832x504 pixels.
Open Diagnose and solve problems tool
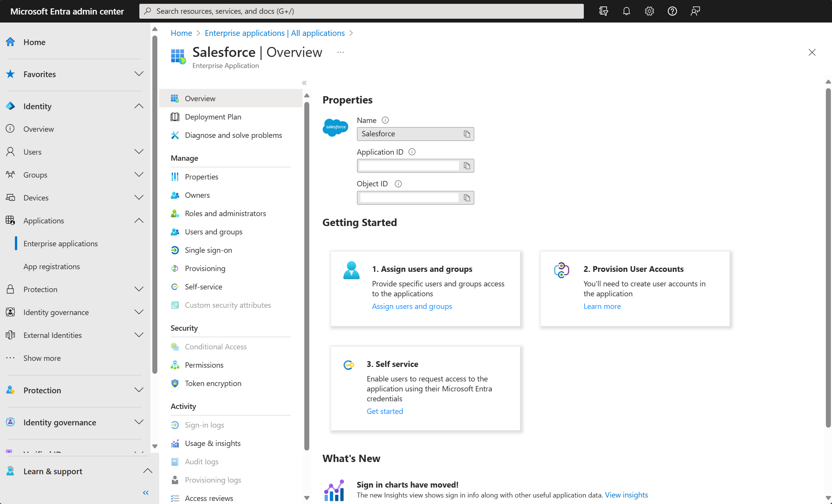(x=234, y=134)
